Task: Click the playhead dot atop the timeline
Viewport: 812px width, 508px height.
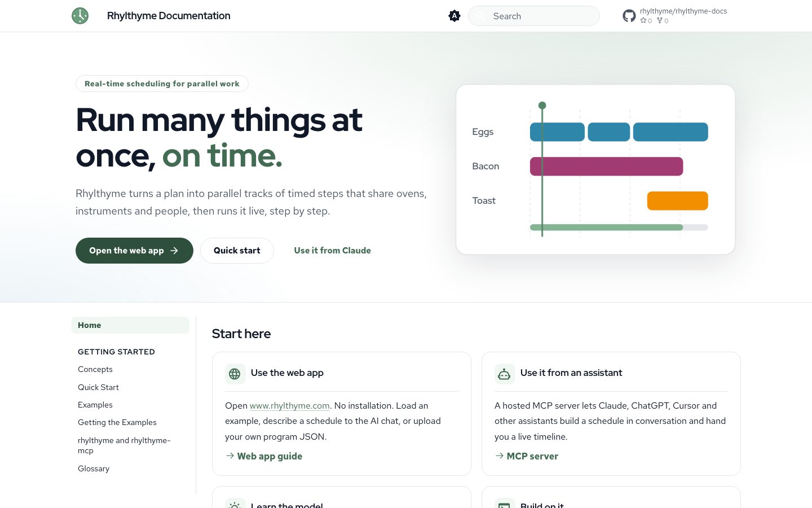Action: pos(542,106)
